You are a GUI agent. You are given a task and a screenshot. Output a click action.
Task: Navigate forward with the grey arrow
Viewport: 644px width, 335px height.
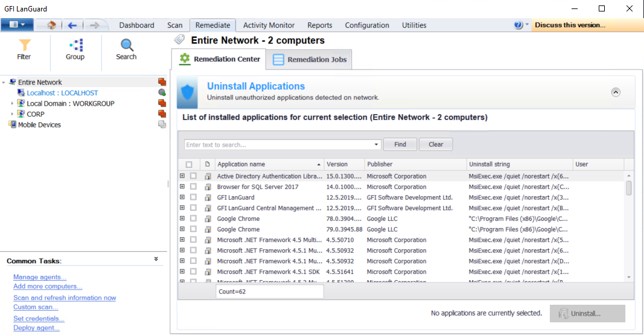95,25
